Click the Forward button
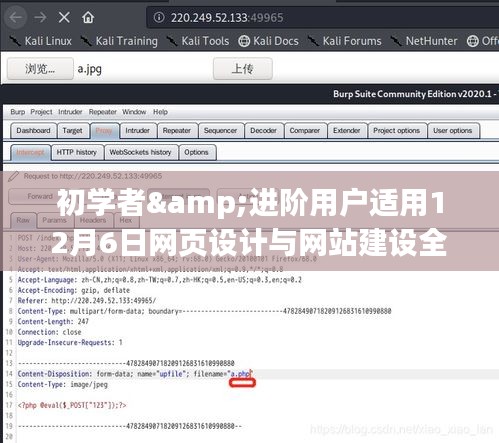 40,196
